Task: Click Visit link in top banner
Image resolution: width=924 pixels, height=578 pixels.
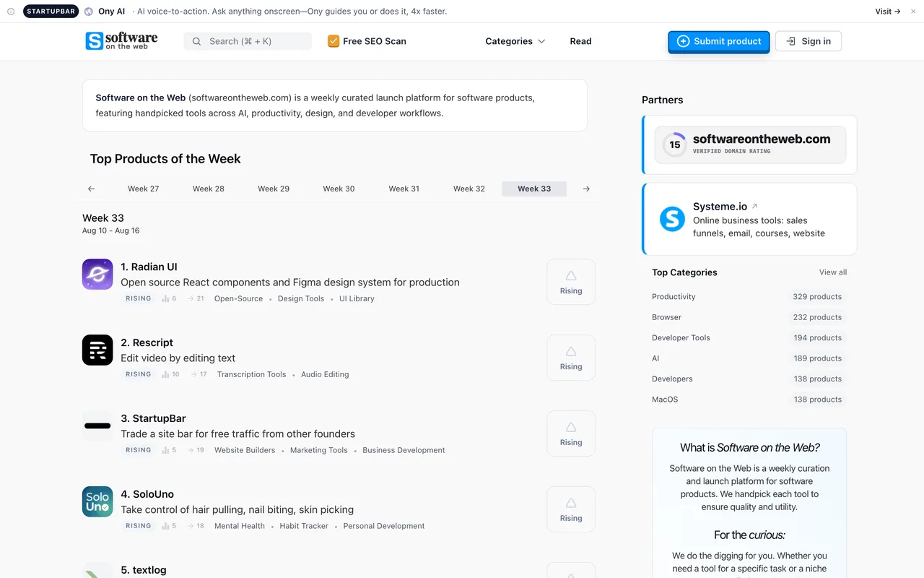Action: tap(888, 12)
